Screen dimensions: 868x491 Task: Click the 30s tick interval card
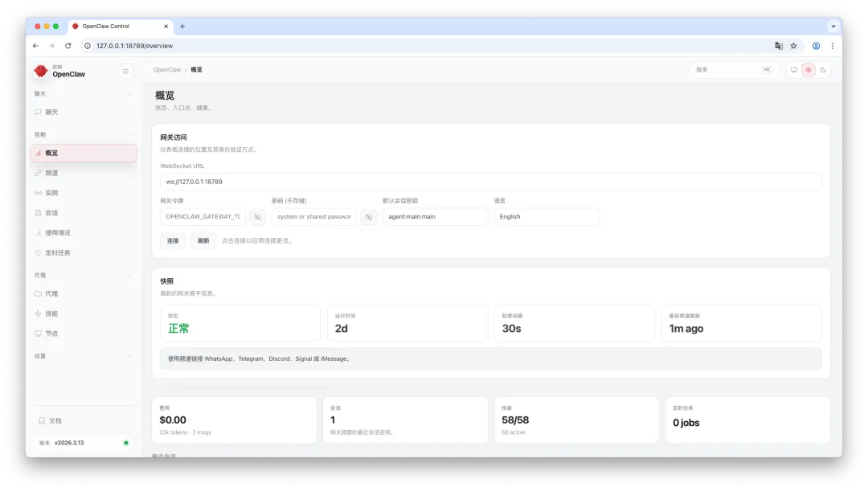click(x=575, y=323)
